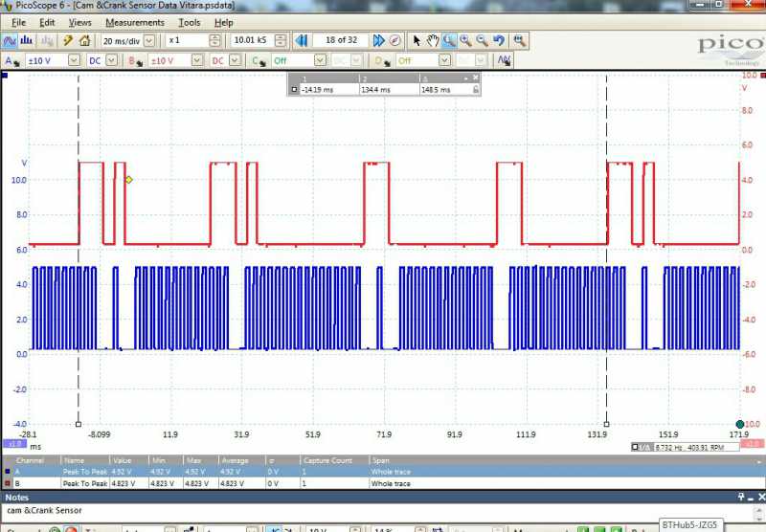Viewport: 766px width, 532px height.
Task: Click Channel A options button
Action: coord(12,60)
